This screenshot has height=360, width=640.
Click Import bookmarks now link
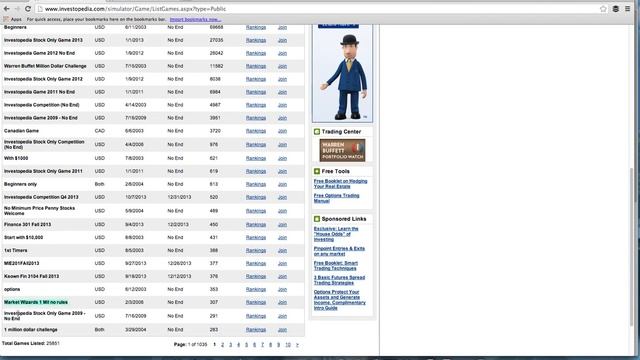coord(196,19)
